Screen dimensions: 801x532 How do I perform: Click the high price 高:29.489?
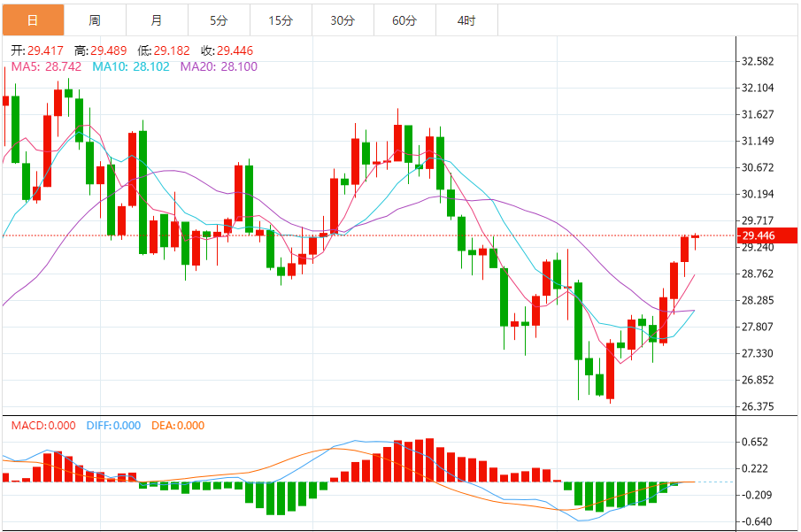coord(100,50)
